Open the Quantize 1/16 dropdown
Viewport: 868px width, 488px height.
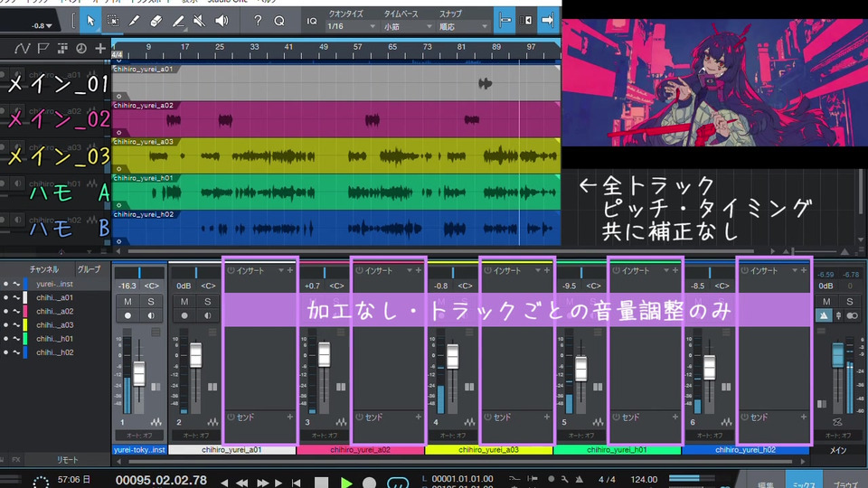(x=351, y=26)
